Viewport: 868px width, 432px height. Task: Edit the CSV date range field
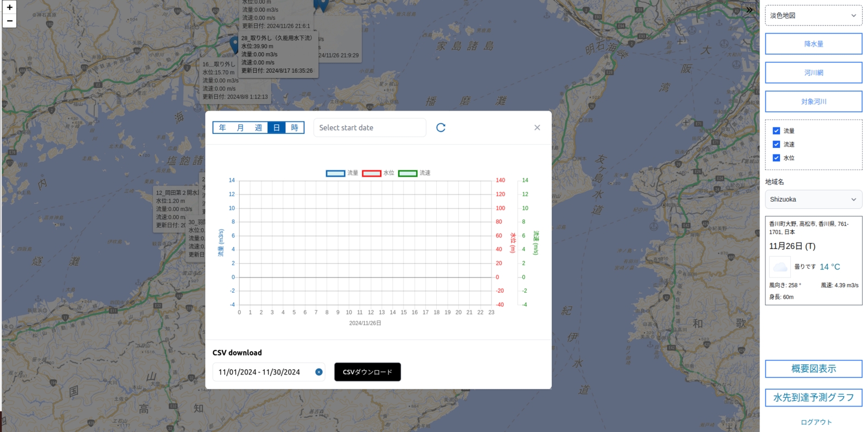coord(269,372)
